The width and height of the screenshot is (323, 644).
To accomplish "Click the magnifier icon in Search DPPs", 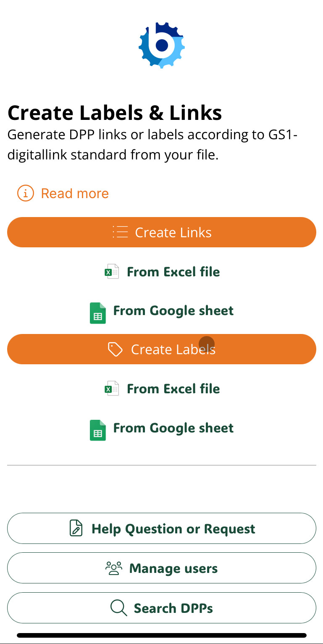I will coord(118,608).
